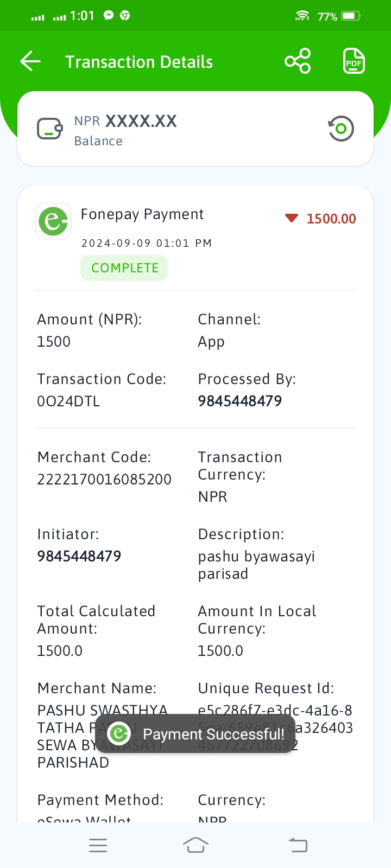
Task: Tap the Payment Successful toast message
Action: [x=195, y=734]
